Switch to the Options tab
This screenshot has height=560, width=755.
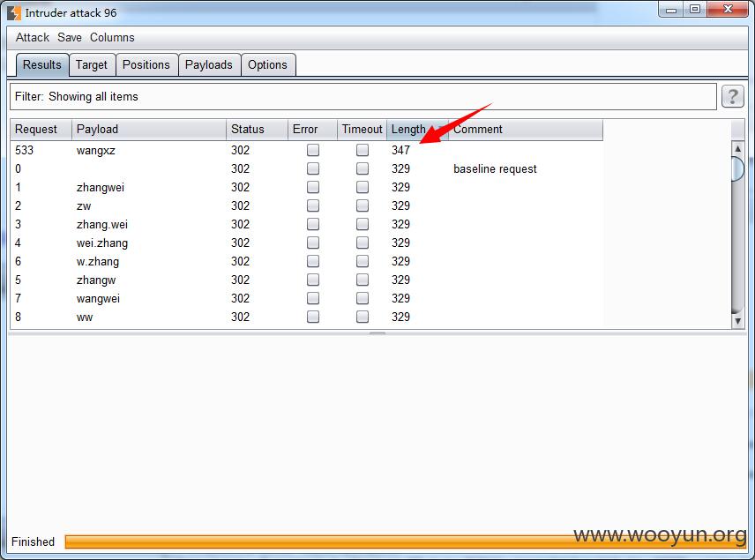(268, 64)
